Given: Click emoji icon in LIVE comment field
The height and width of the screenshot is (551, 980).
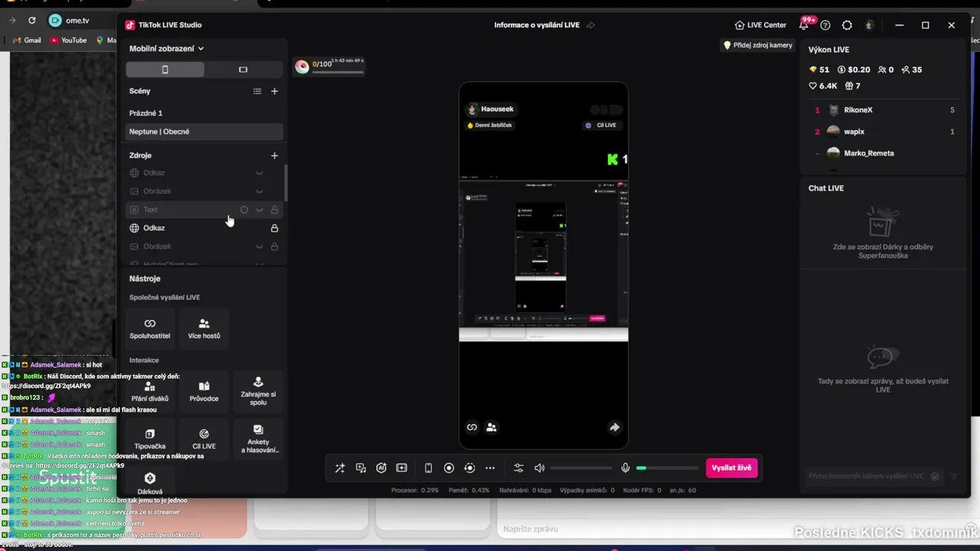Looking at the screenshot, I should click(934, 476).
